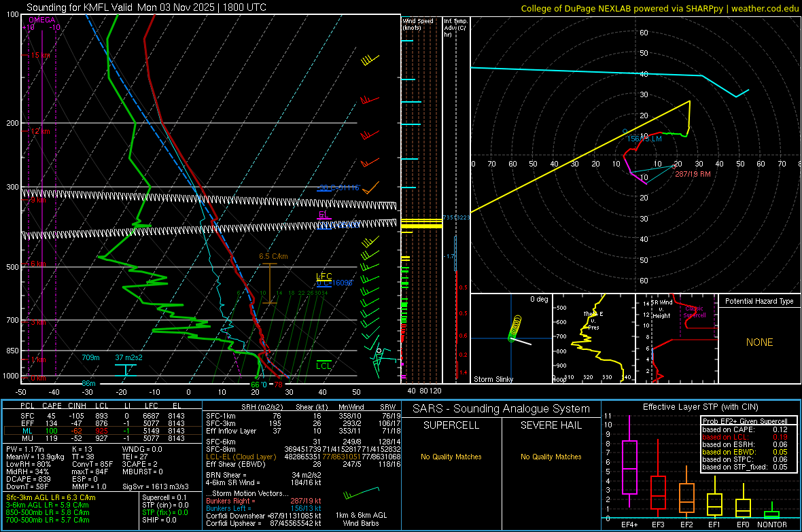Select the 'Eff Inflow Layer' kinematics row
This screenshot has height=532, width=802.
click(x=303, y=431)
